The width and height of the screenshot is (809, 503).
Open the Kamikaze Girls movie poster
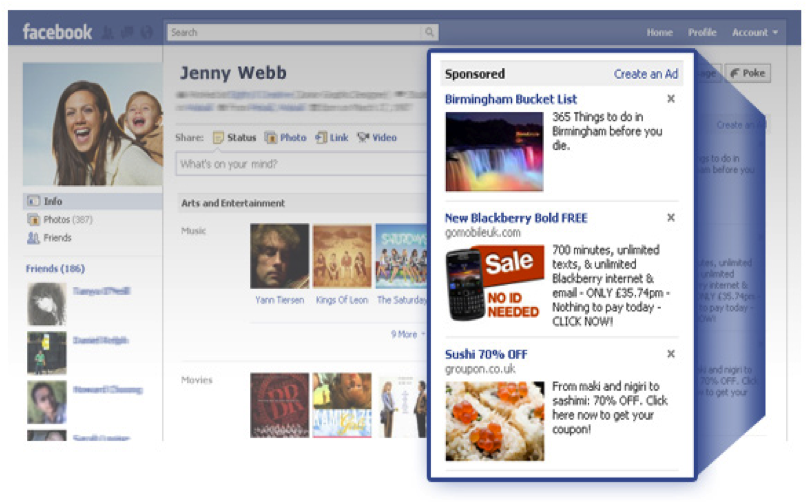[342, 405]
